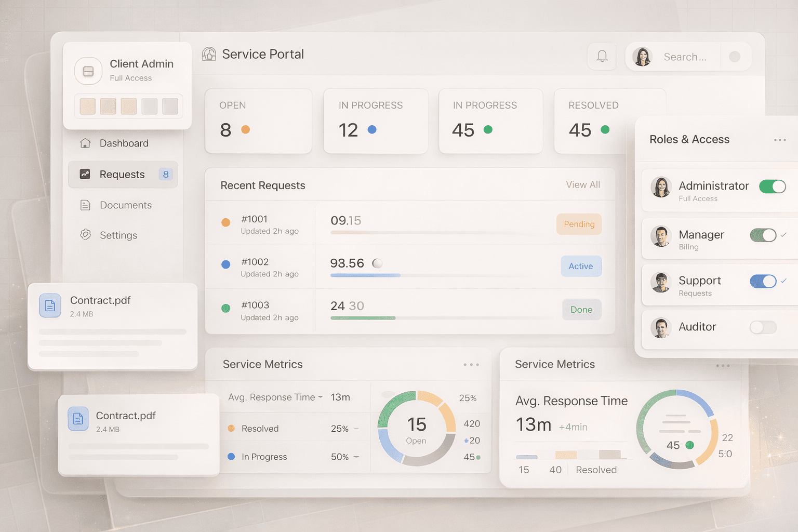Open the Service Metrics ellipsis menu
This screenshot has width=798, height=532.
click(471, 364)
